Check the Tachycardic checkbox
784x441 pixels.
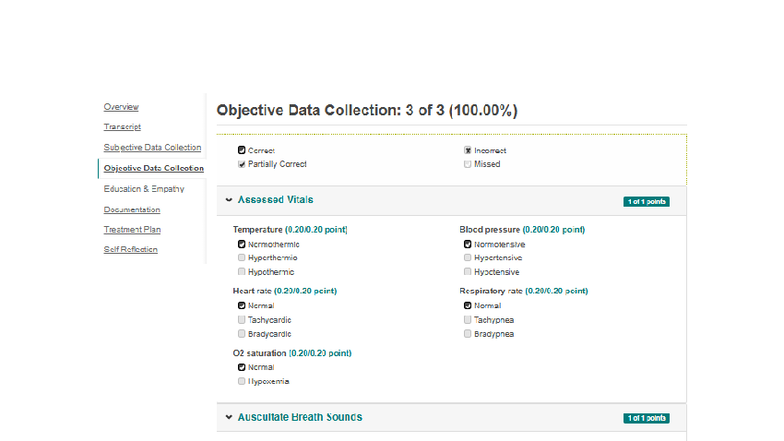coord(242,320)
